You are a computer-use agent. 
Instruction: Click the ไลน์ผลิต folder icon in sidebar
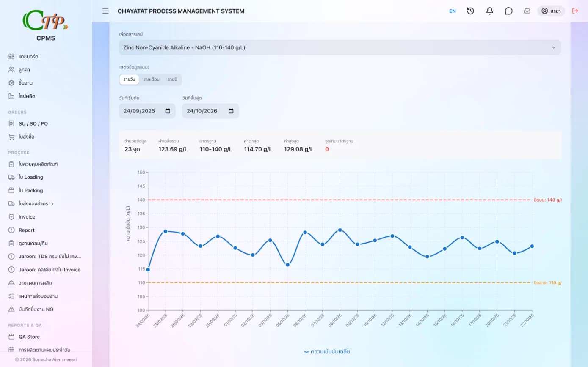tap(11, 96)
